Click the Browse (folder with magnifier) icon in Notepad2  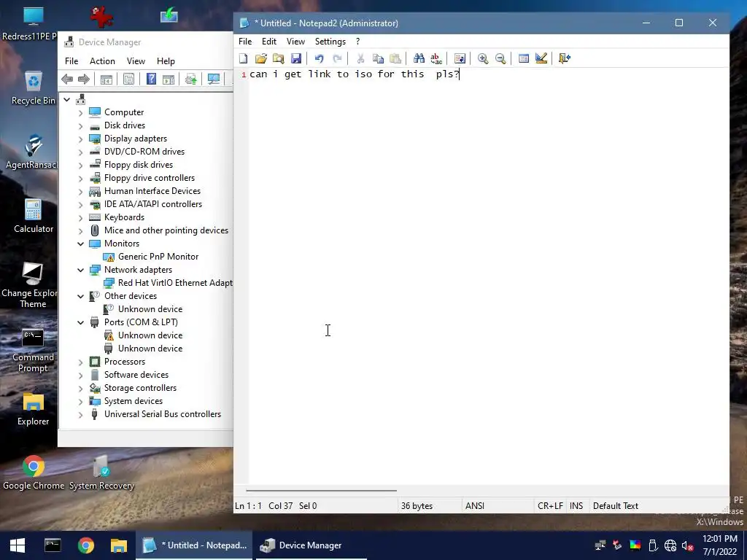pos(278,58)
